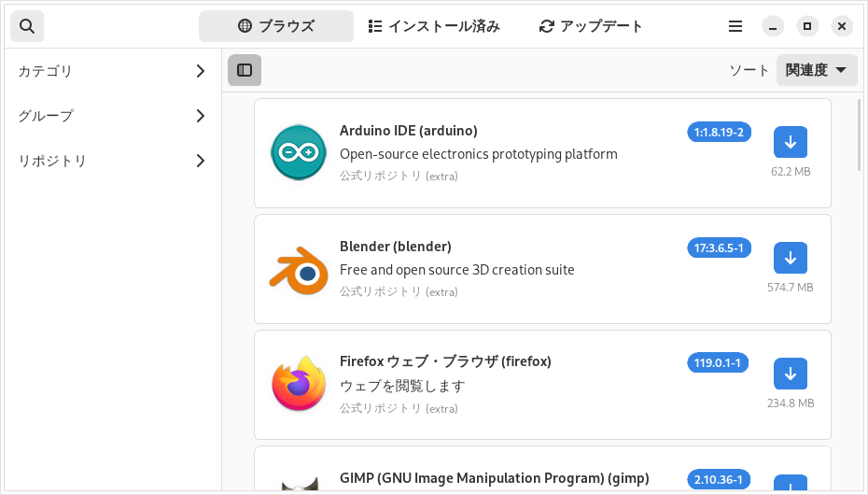Click 'Free and open source 3D creation suite'
This screenshot has width=868, height=495.
click(x=457, y=270)
